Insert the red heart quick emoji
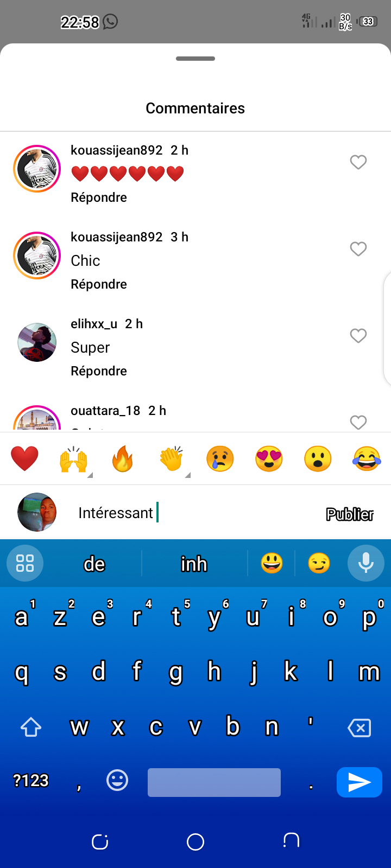 point(25,459)
